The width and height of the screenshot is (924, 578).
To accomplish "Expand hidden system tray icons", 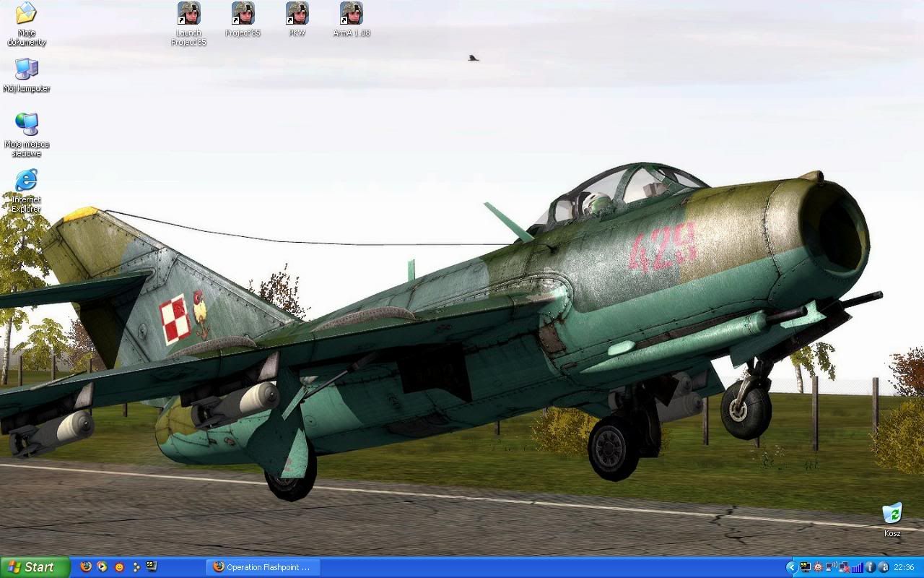I will (792, 567).
